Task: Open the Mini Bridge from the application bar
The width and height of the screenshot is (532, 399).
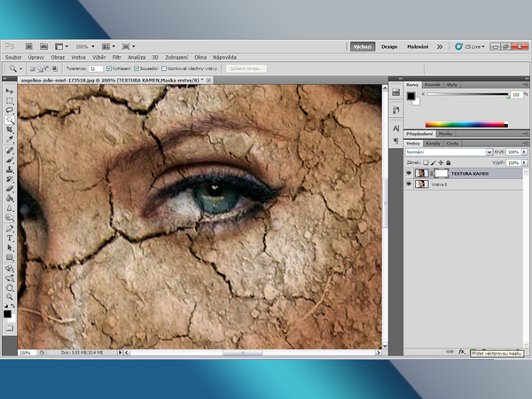Action: coord(43,46)
